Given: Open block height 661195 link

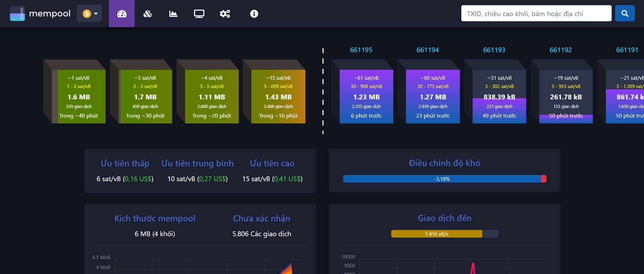Looking at the screenshot, I should 361,50.
